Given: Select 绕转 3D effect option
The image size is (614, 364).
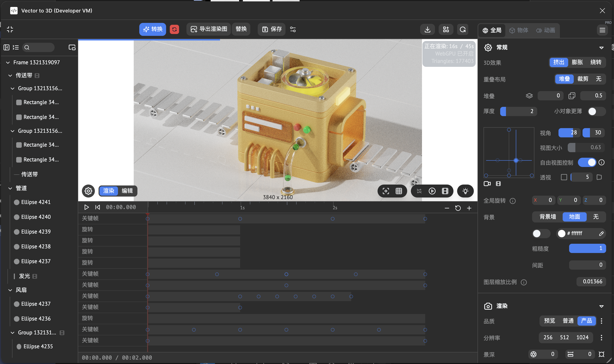Looking at the screenshot, I should [595, 62].
